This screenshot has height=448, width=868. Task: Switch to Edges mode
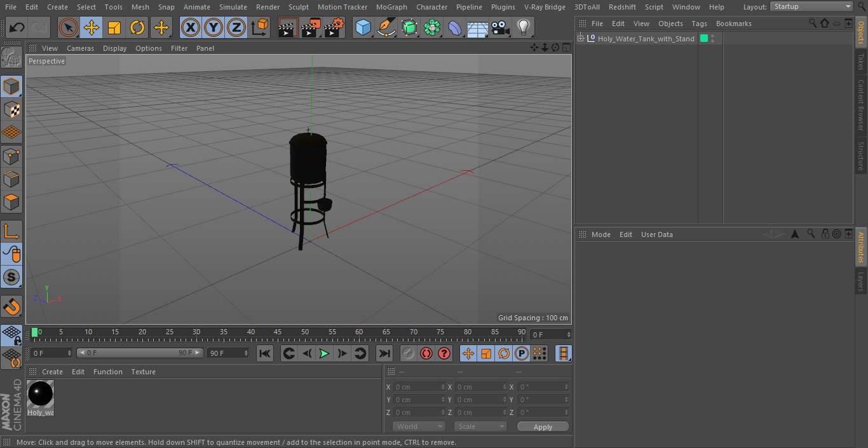11,179
